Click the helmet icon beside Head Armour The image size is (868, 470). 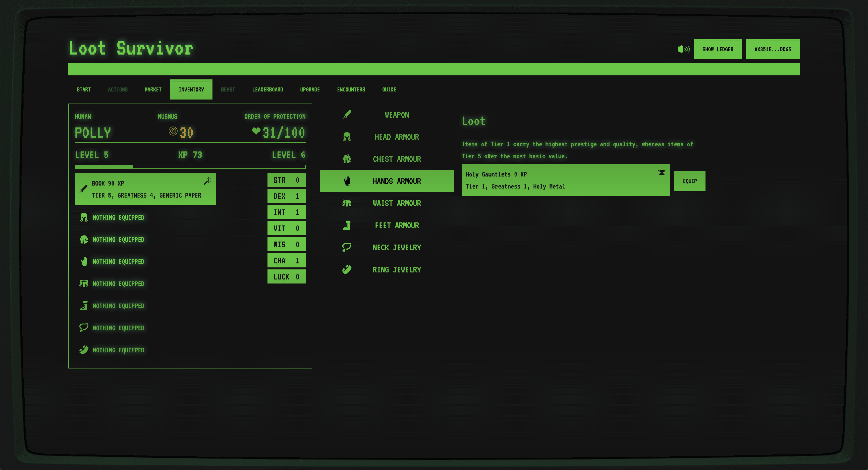[x=347, y=137]
